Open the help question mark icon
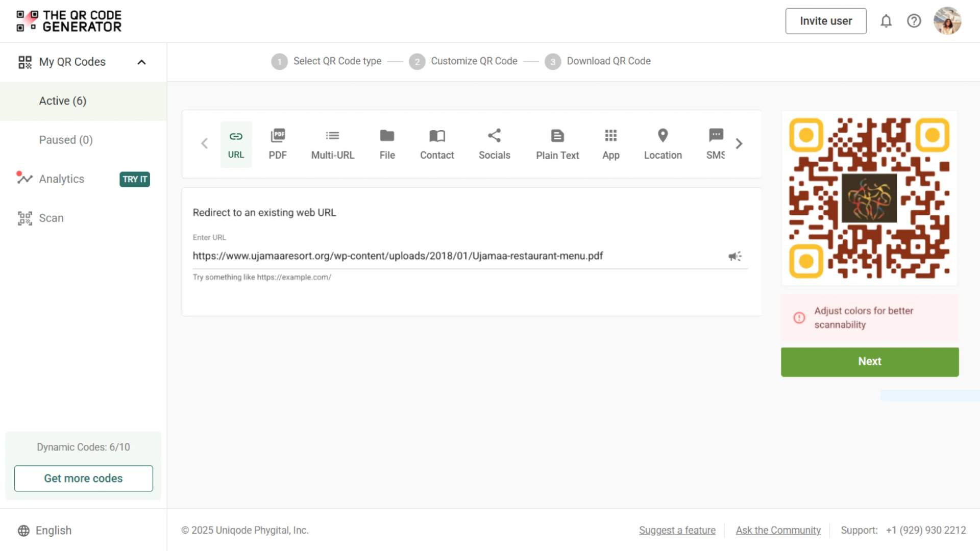980x551 pixels. [x=914, y=21]
